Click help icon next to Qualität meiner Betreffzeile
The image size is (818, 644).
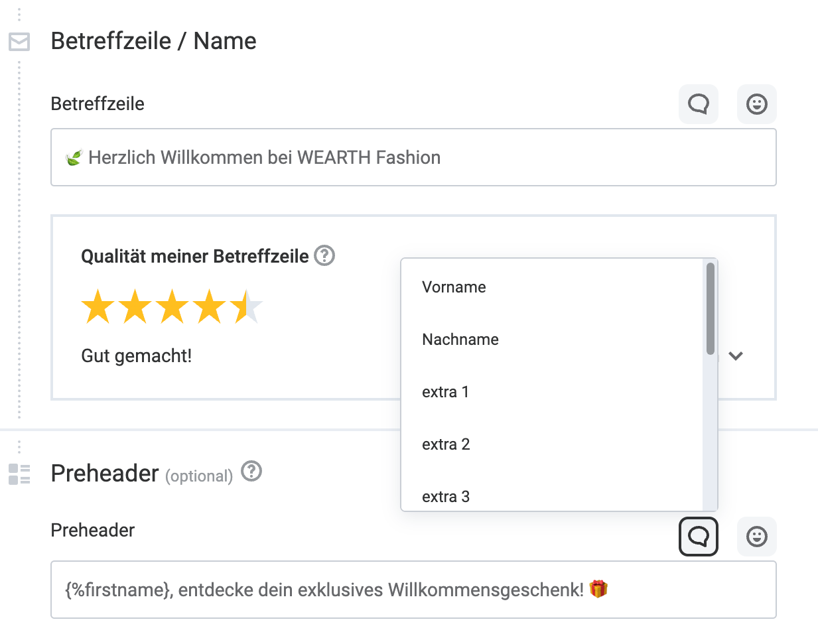(x=324, y=255)
